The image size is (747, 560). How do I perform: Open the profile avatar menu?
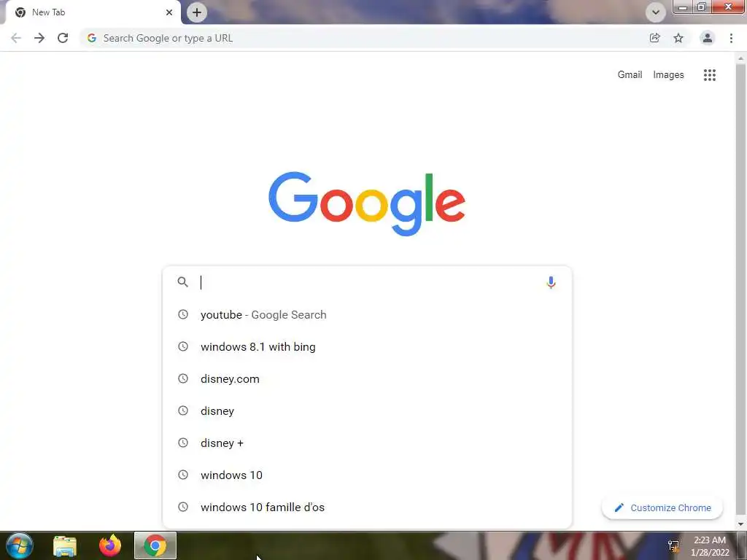(x=708, y=38)
